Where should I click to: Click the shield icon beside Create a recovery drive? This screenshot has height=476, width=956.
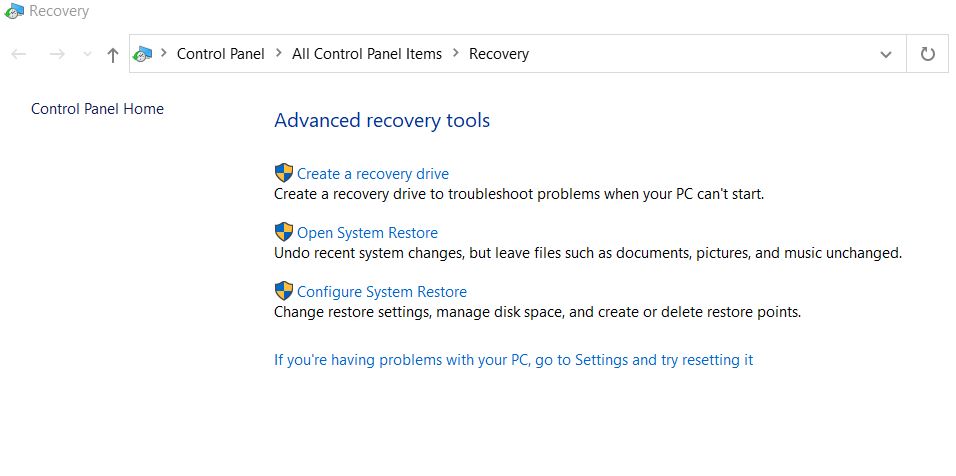(284, 173)
